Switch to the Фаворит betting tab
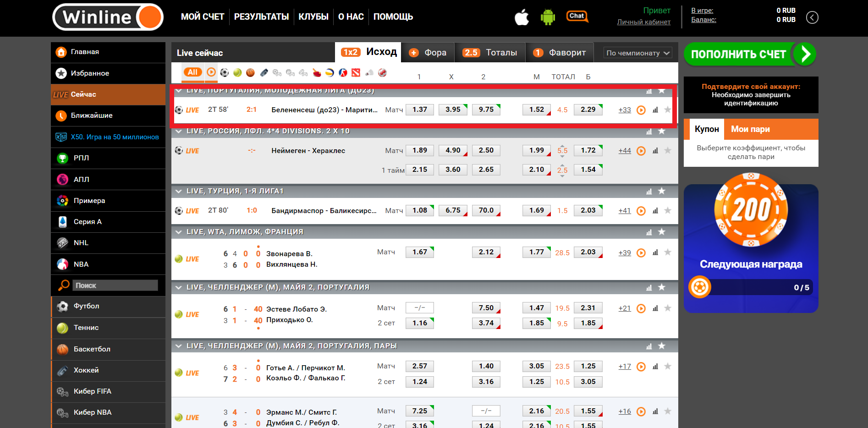Image resolution: width=868 pixels, height=428 pixels. (560, 53)
